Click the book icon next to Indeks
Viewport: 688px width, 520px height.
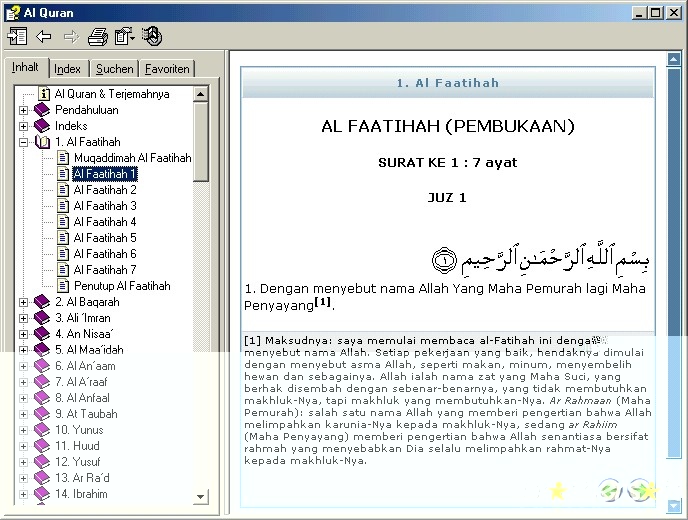[x=42, y=126]
